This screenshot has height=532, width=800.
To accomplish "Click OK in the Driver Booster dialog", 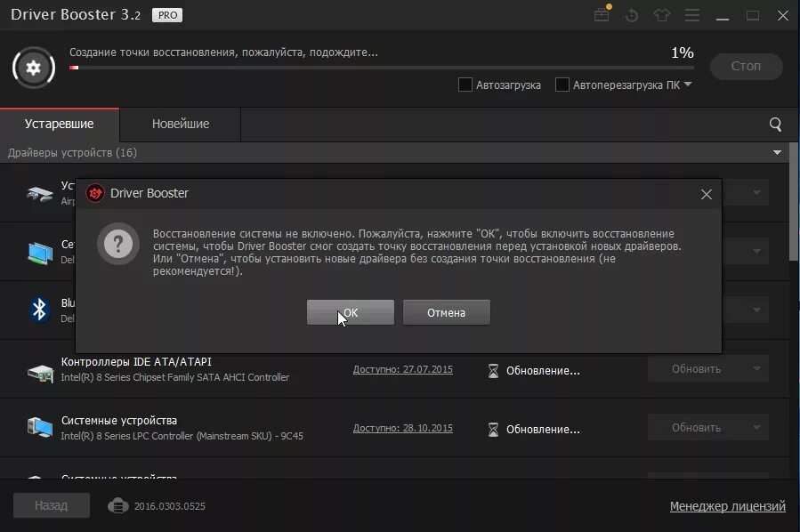I will 351,312.
